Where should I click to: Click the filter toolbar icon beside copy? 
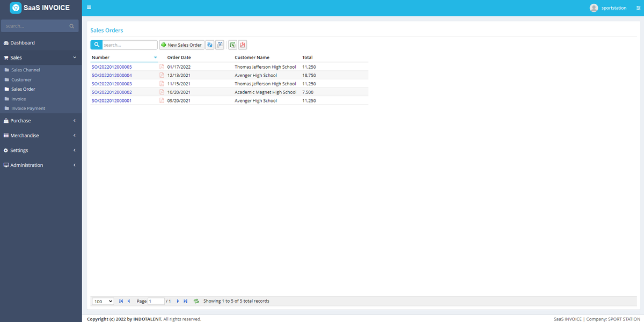[220, 45]
